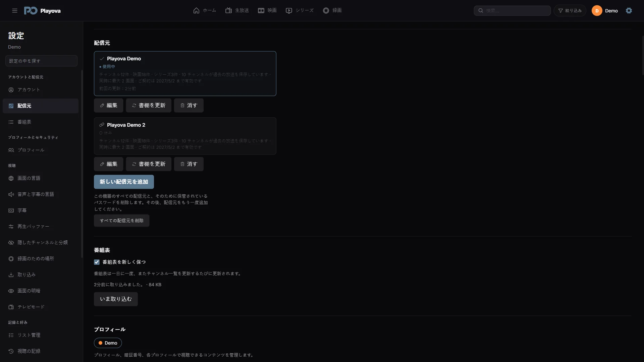Open the settings gear icon
Viewport: 644px width, 362px height.
pyautogui.click(x=629, y=11)
